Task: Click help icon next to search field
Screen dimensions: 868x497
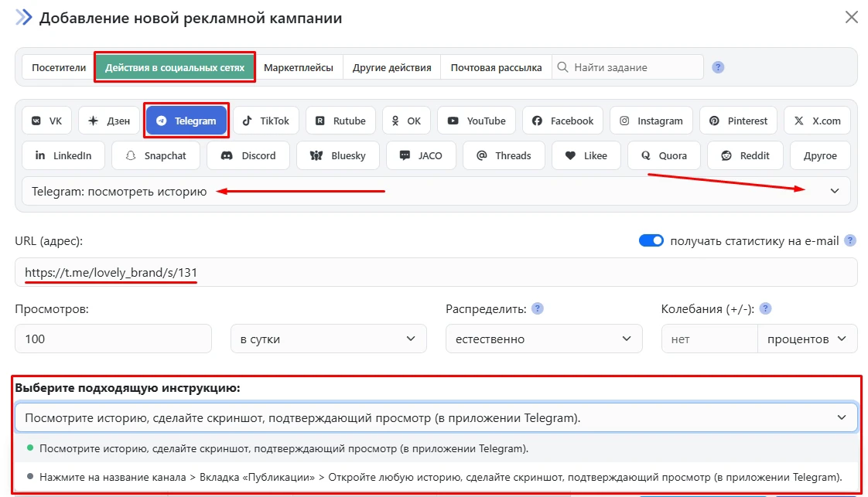Action: pyautogui.click(x=718, y=67)
